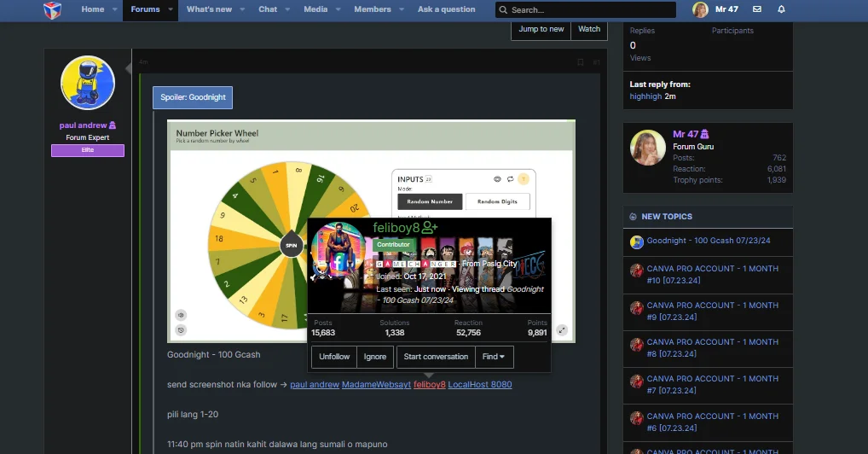
Task: Open the Home nav item
Action: point(92,9)
